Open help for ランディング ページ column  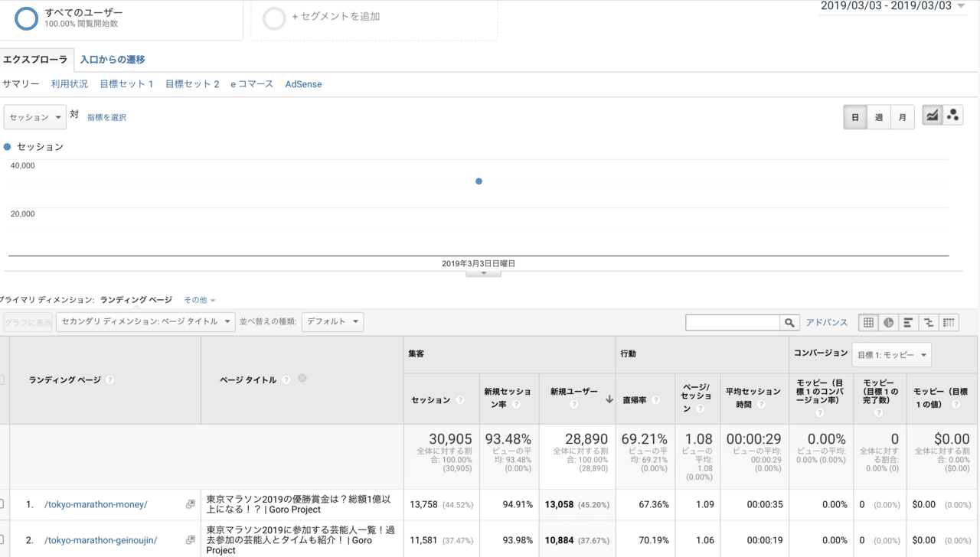110,380
